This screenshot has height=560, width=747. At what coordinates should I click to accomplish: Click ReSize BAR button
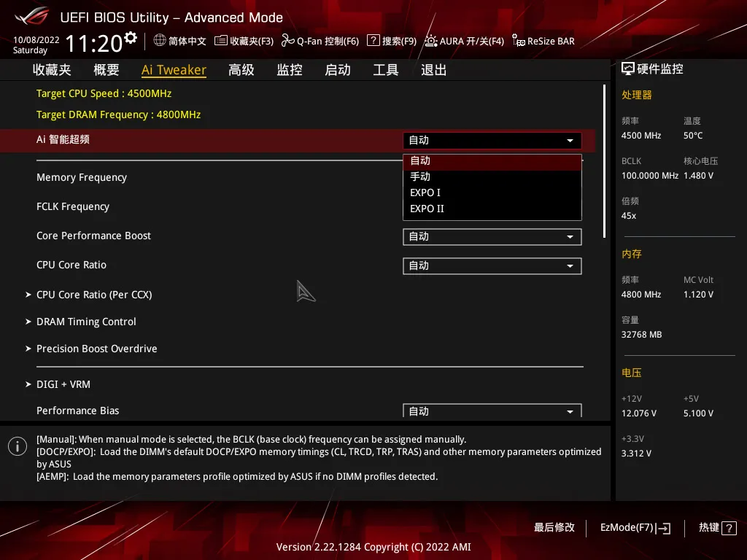click(543, 41)
